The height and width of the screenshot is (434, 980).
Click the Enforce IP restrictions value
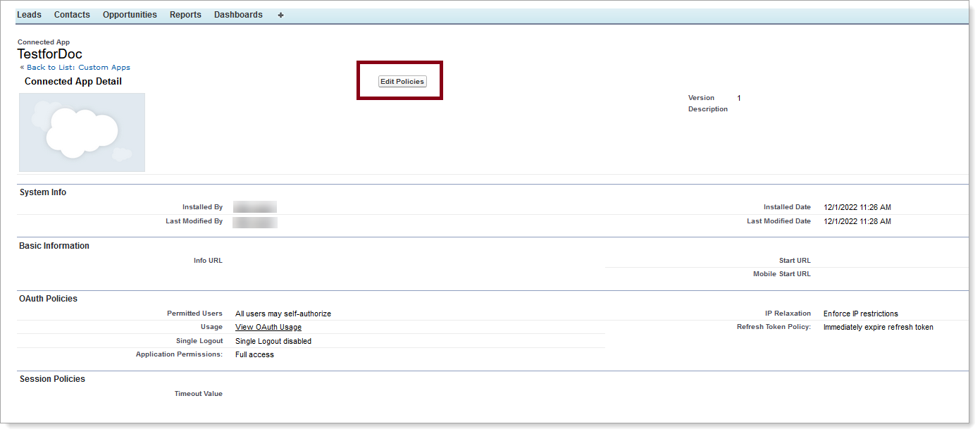tap(859, 314)
